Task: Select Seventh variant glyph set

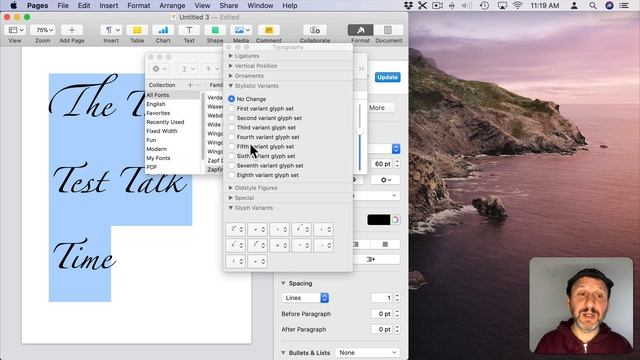Action: point(231,165)
